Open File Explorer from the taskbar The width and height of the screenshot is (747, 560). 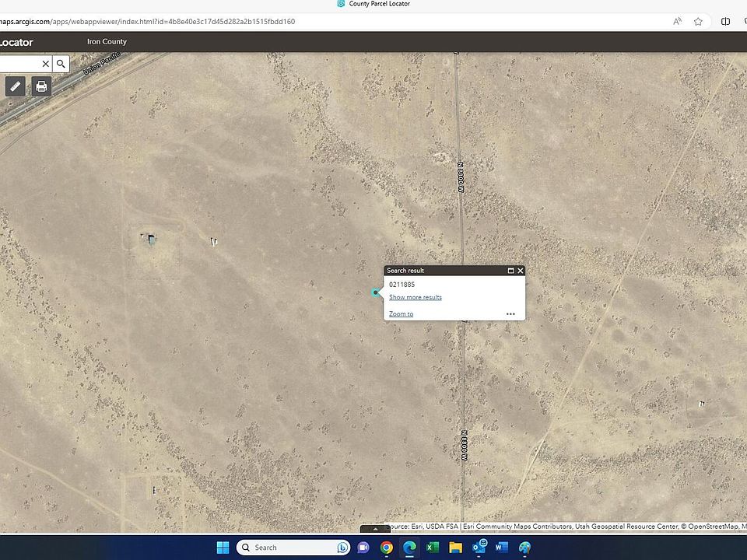click(x=455, y=548)
